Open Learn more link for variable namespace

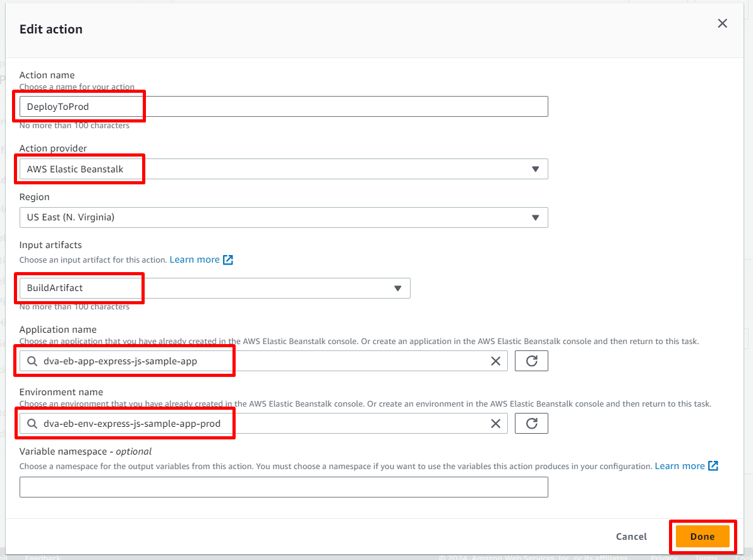coord(679,466)
